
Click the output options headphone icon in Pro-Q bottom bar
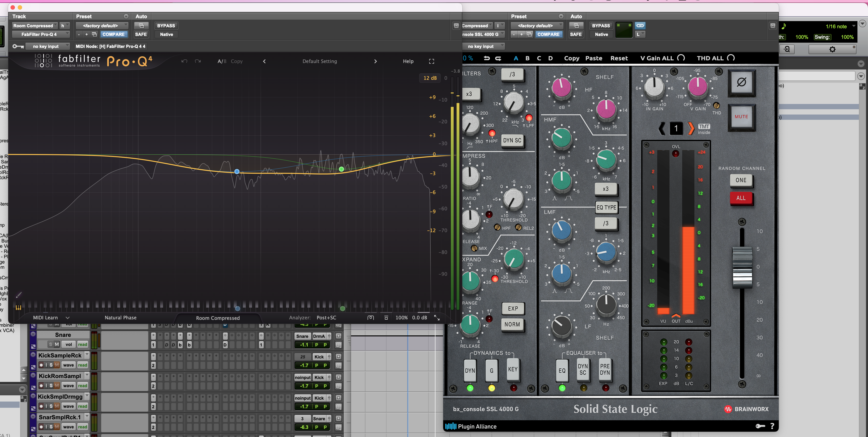point(371,317)
